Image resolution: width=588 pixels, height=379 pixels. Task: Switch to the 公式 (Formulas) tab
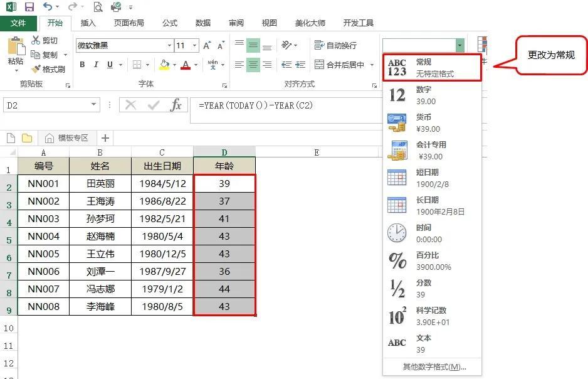coord(170,23)
